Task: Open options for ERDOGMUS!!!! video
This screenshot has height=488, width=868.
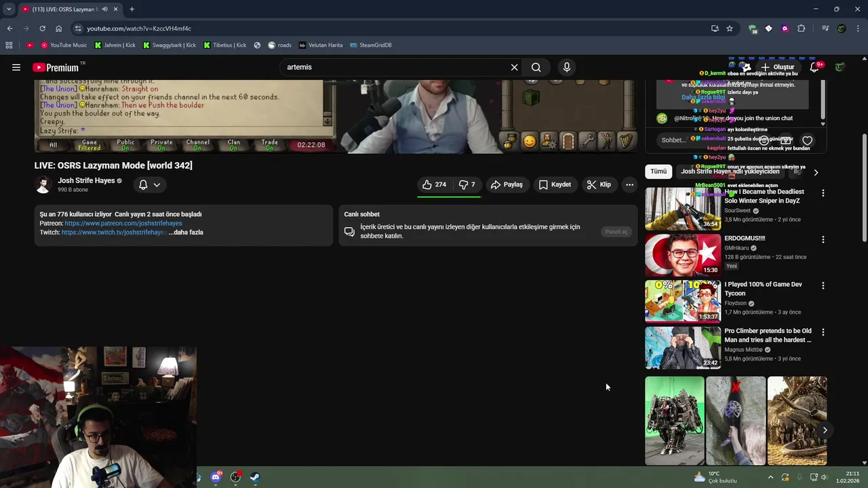Action: click(823, 239)
